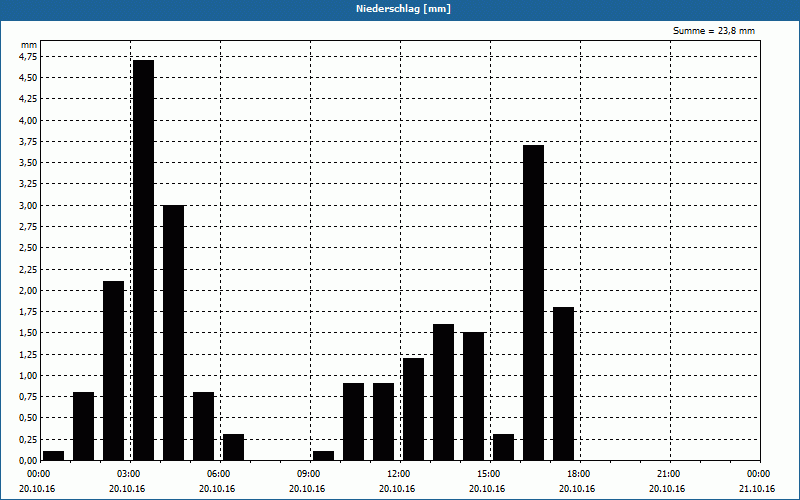Click the tallest bar reaching about 4,7 mm

click(143, 260)
